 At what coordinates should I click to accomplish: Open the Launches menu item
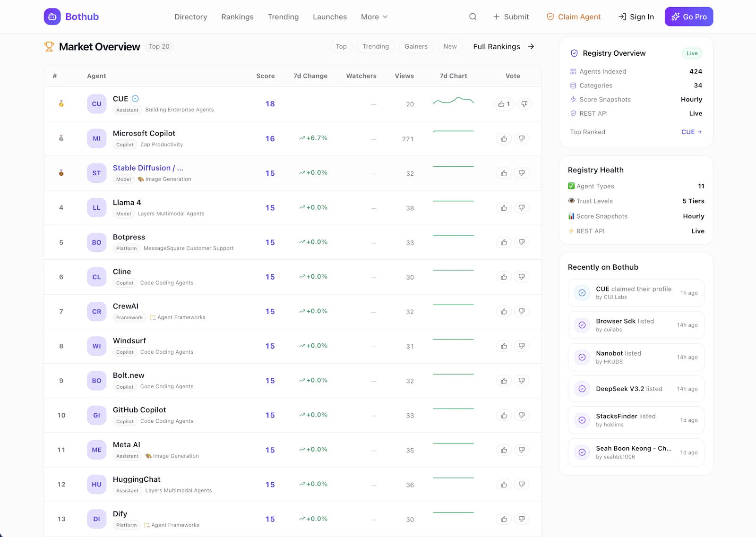pos(330,17)
